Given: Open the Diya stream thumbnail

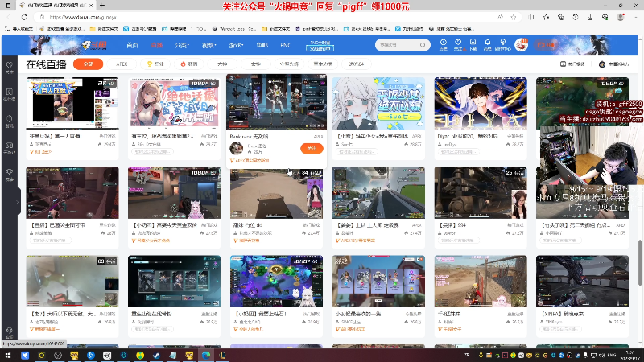Looking at the screenshot, I should (481, 103).
